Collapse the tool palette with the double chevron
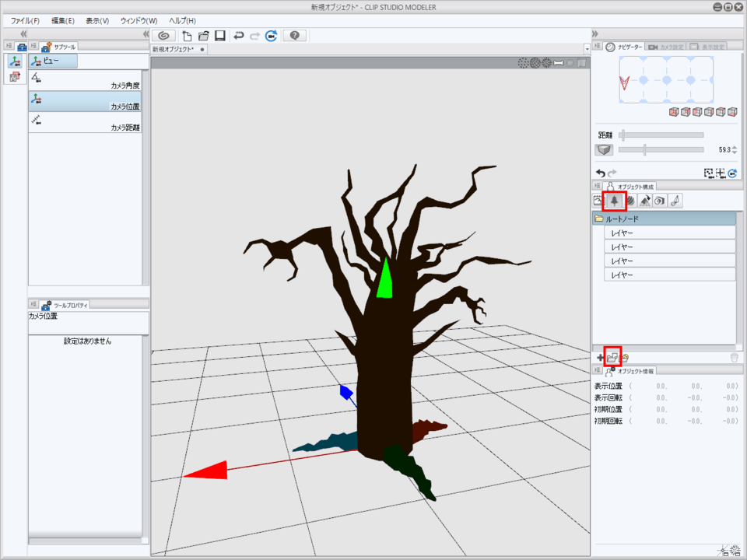Screen dimensions: 747x560 [23, 33]
